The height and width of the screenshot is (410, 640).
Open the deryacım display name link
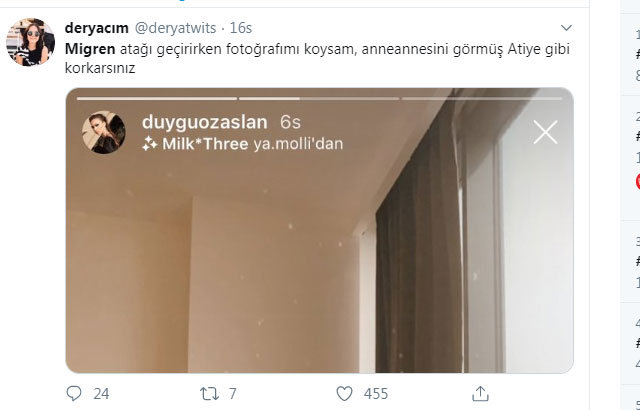[x=97, y=28]
